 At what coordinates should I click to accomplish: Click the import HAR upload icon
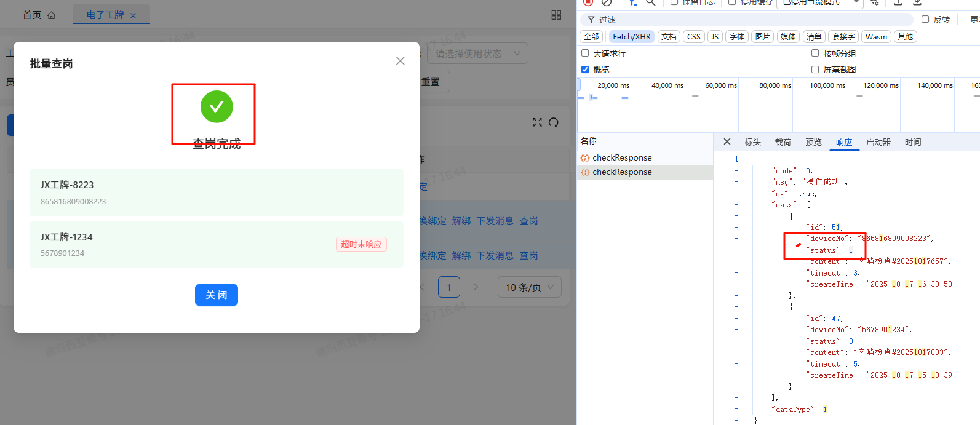pos(898,2)
